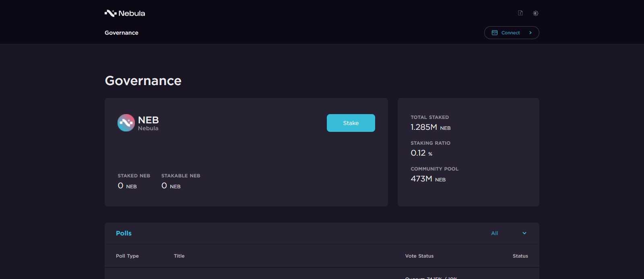The image size is (644, 279).
Task: Click the Polls section heading
Action: pos(124,233)
